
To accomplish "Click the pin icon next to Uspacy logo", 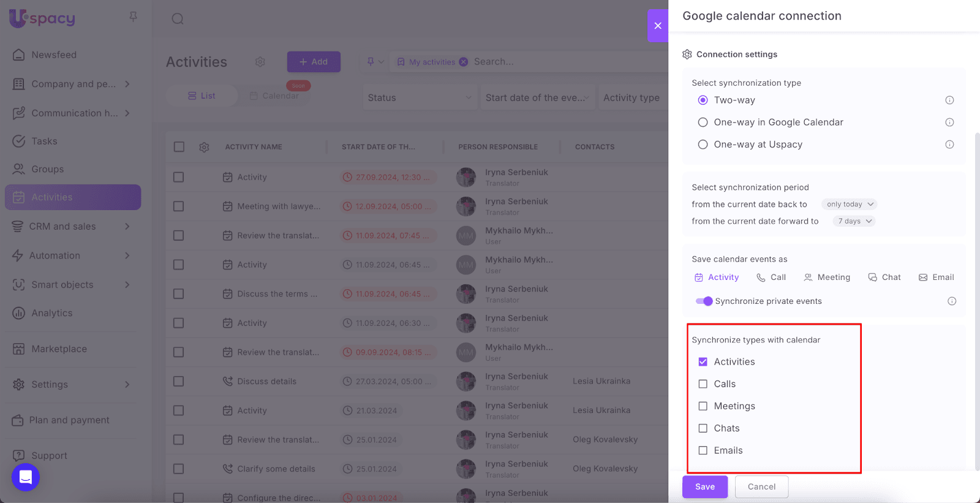I will point(134,17).
